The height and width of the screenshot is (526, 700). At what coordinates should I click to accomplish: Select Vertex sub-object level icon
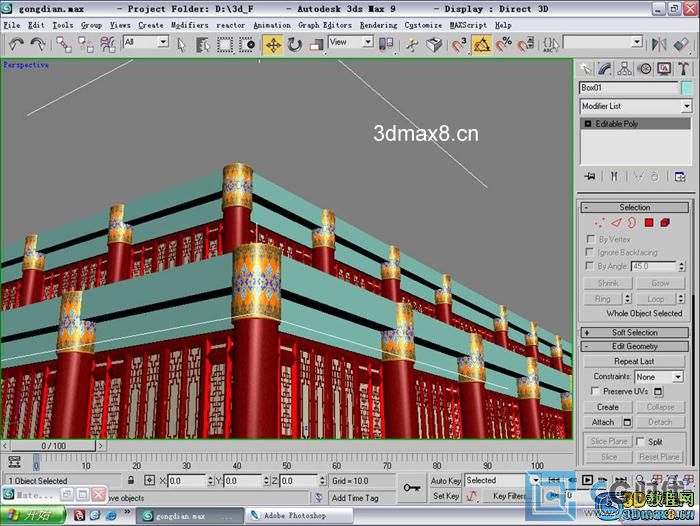599,222
